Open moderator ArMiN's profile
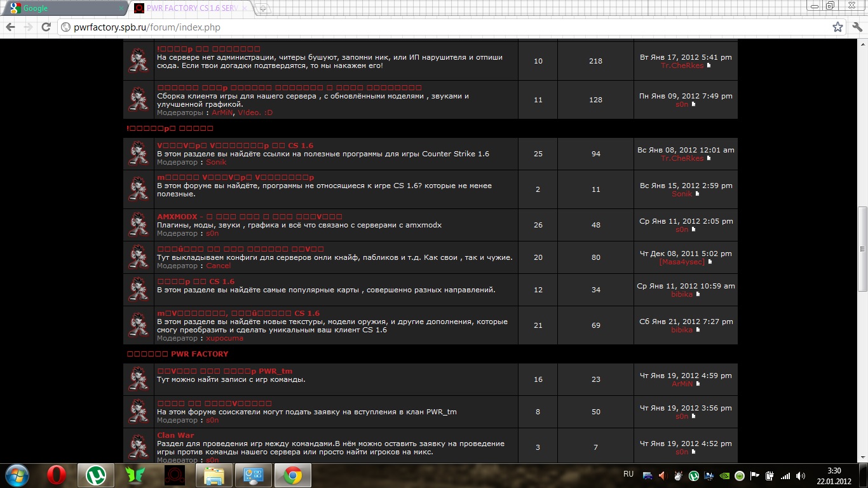This screenshot has height=488, width=868. click(x=222, y=112)
